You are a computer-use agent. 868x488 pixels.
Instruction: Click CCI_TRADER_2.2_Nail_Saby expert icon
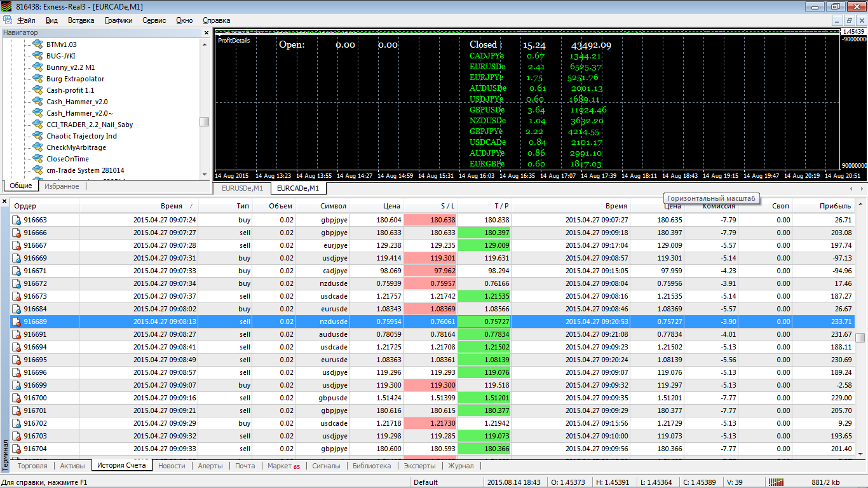click(x=37, y=125)
